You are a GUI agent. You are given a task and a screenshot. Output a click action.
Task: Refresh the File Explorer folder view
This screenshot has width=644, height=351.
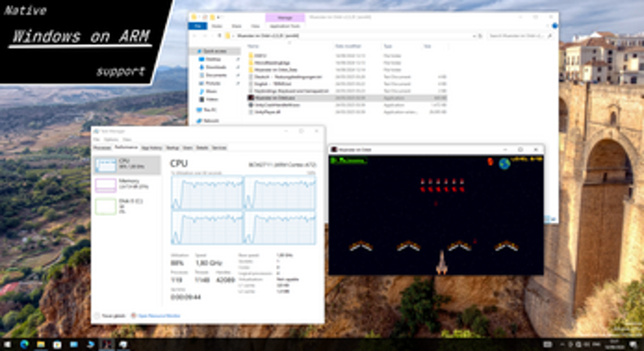[480, 36]
